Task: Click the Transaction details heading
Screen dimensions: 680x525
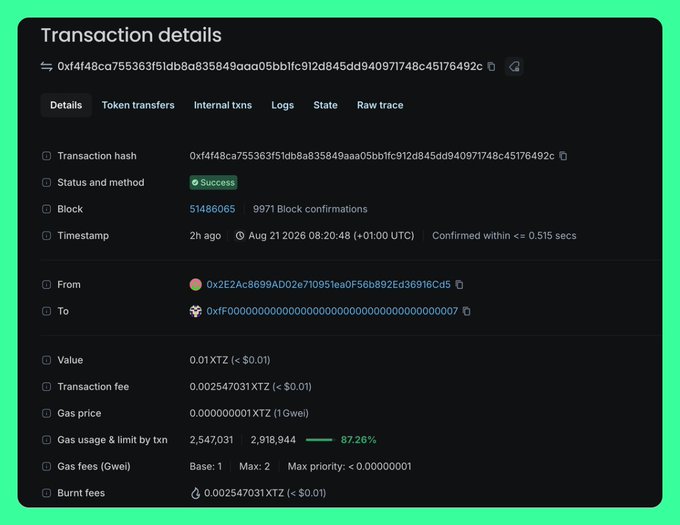Action: click(x=131, y=35)
